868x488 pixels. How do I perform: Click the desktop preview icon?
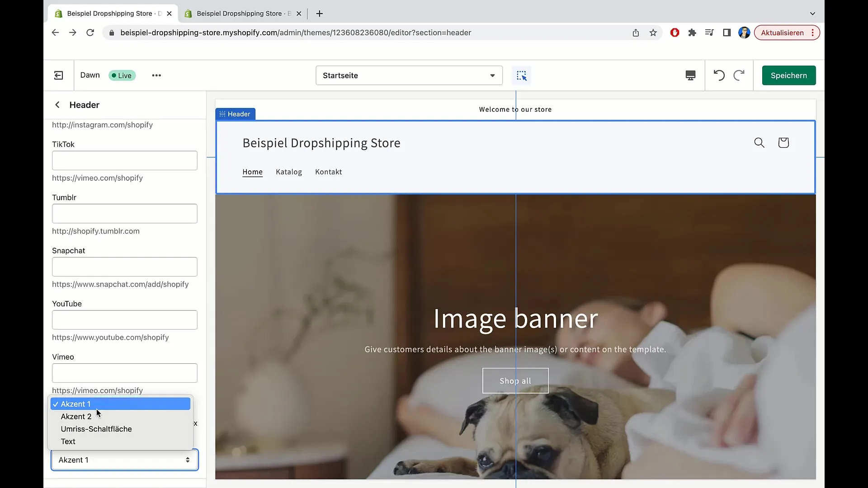(690, 75)
